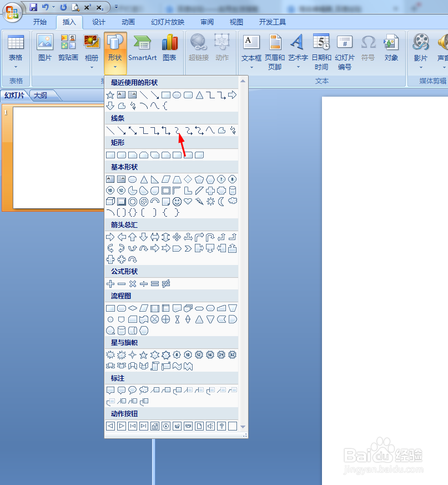This screenshot has height=485, width=448.
Task: Select the quad arrow in 箭头总汇
Action: (x=177, y=237)
